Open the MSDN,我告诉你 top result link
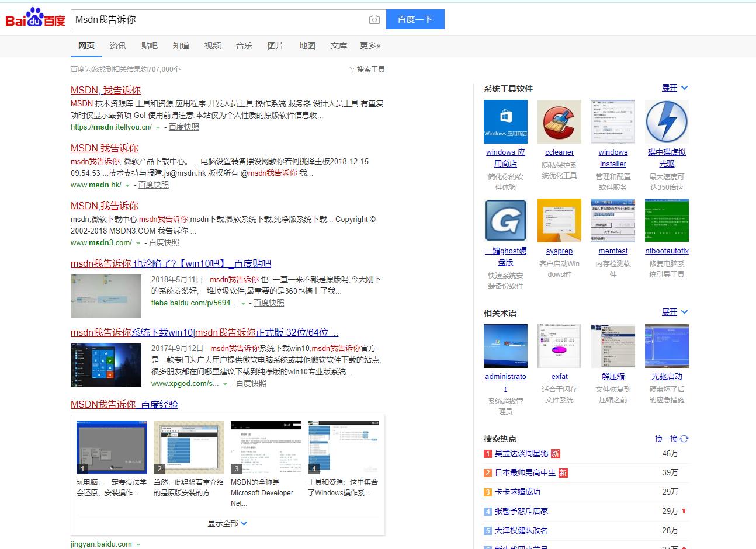756x549 pixels. 105,90
